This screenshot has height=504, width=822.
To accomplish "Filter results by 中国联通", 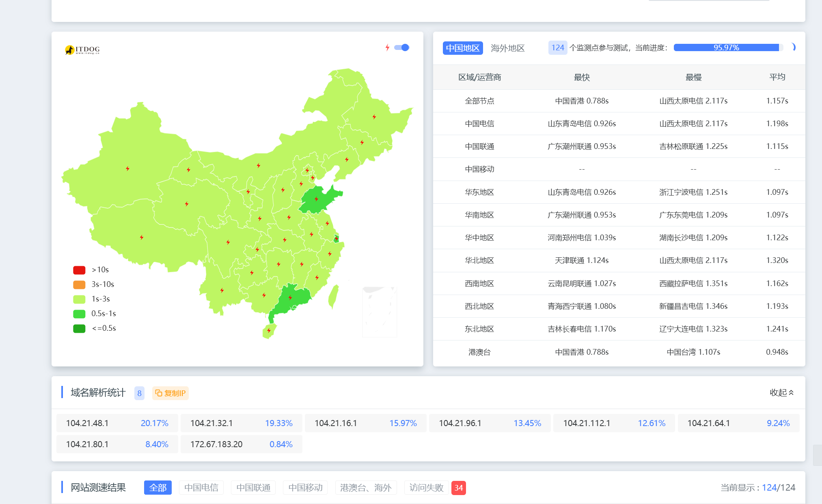I will 253,487.
